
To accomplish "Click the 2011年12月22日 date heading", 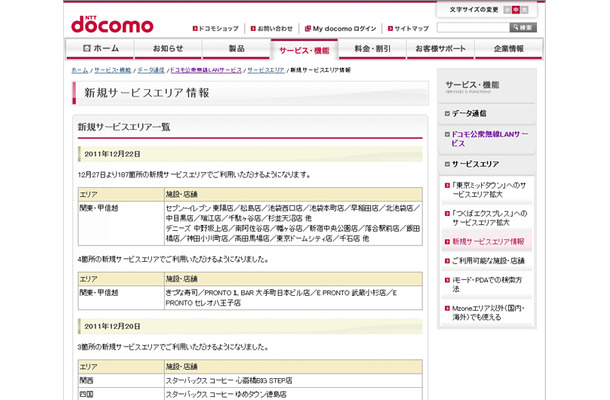I will click(112, 154).
